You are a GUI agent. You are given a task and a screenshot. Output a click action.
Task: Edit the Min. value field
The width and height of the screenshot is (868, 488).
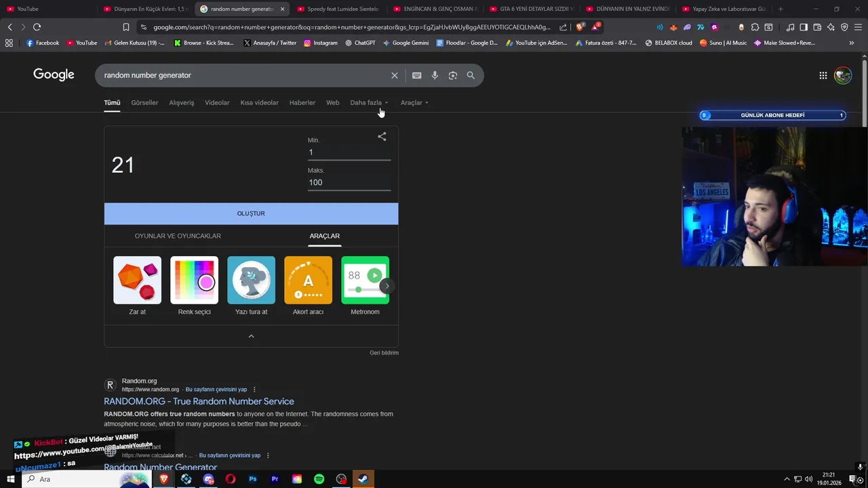pos(349,152)
